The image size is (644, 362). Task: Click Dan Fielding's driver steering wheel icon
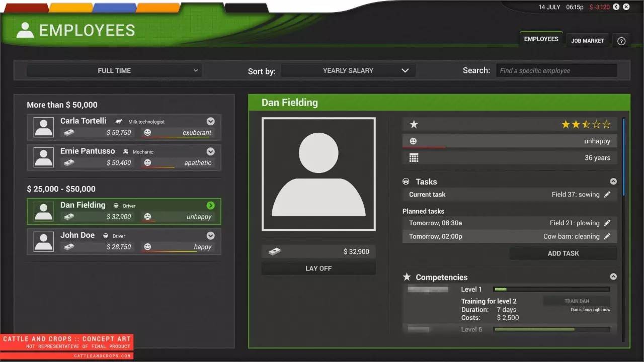click(116, 206)
